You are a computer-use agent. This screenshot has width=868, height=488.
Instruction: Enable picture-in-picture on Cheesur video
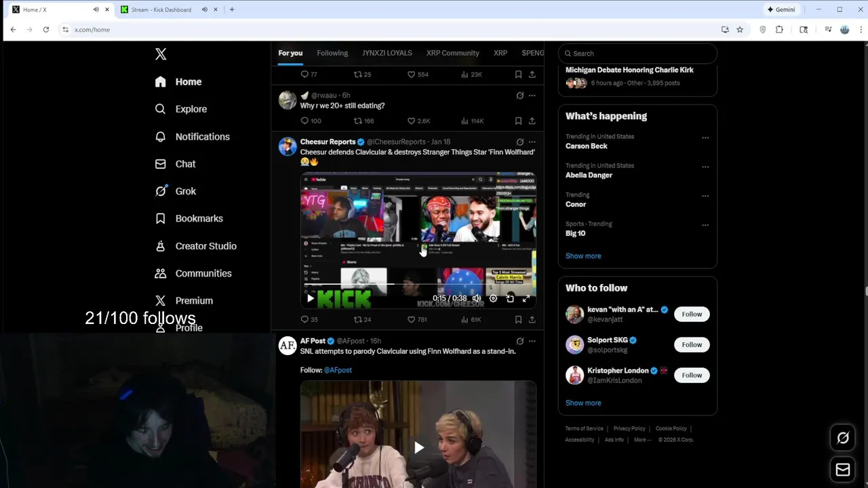[510, 298]
